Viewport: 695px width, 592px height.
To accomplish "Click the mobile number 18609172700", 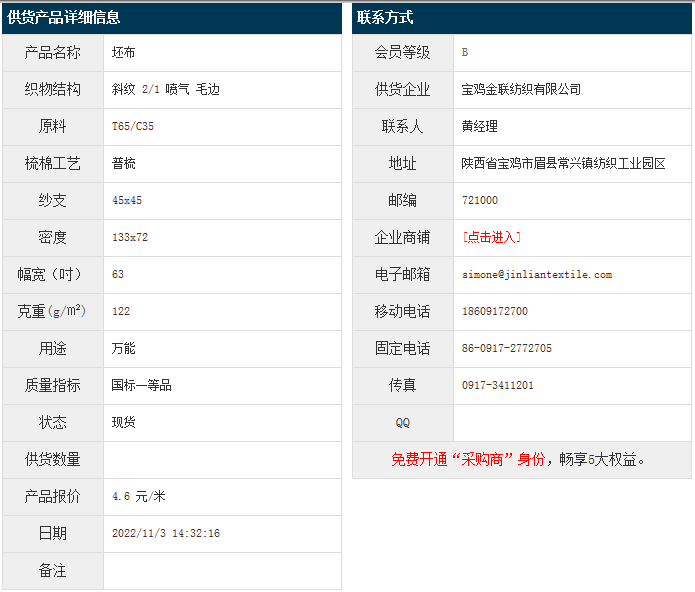I will 494,311.
